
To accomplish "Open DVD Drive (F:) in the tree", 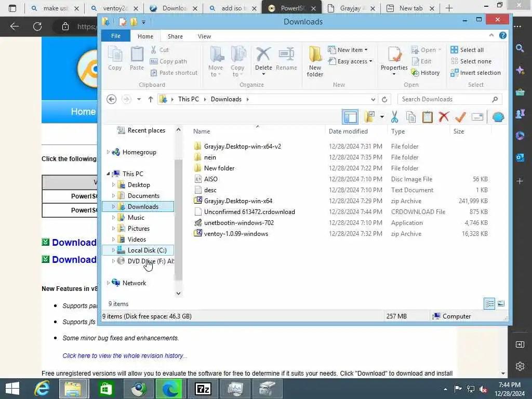I will [150, 261].
